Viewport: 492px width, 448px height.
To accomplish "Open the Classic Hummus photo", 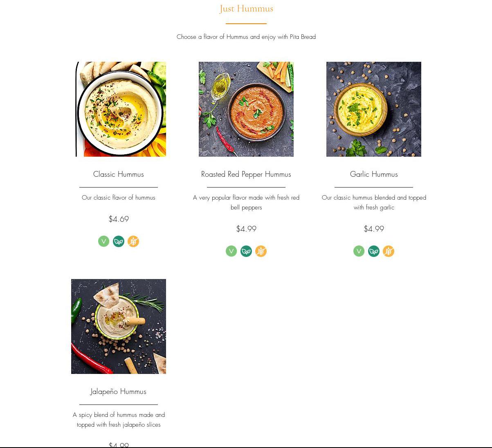I will (121, 109).
